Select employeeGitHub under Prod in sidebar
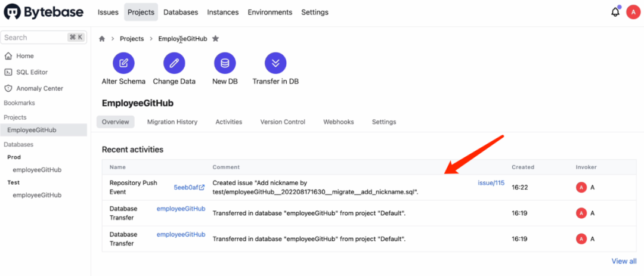The image size is (644, 276). coord(37,170)
